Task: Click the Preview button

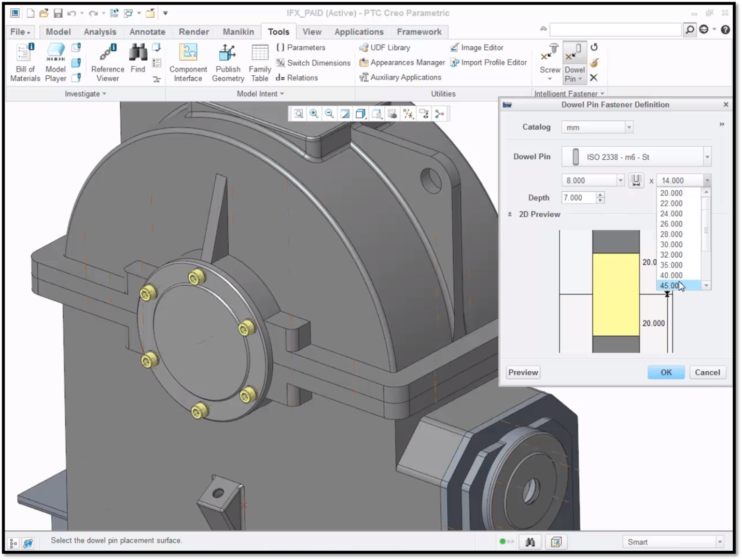Action: click(x=523, y=372)
